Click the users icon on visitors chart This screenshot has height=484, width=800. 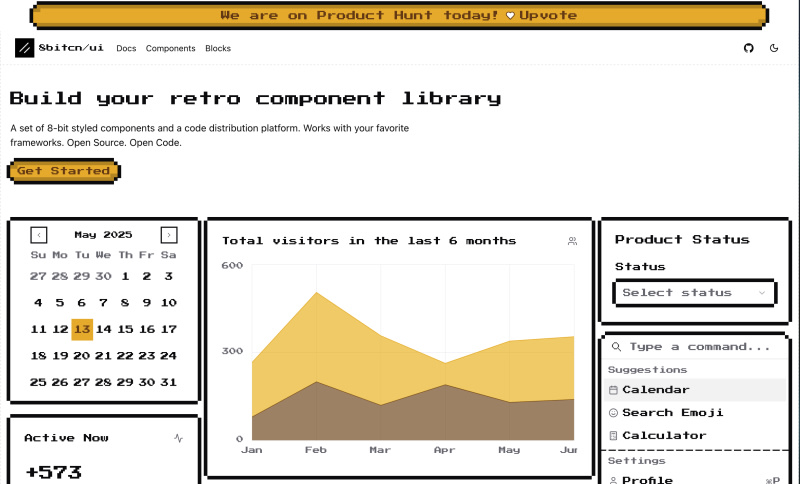pyautogui.click(x=572, y=241)
